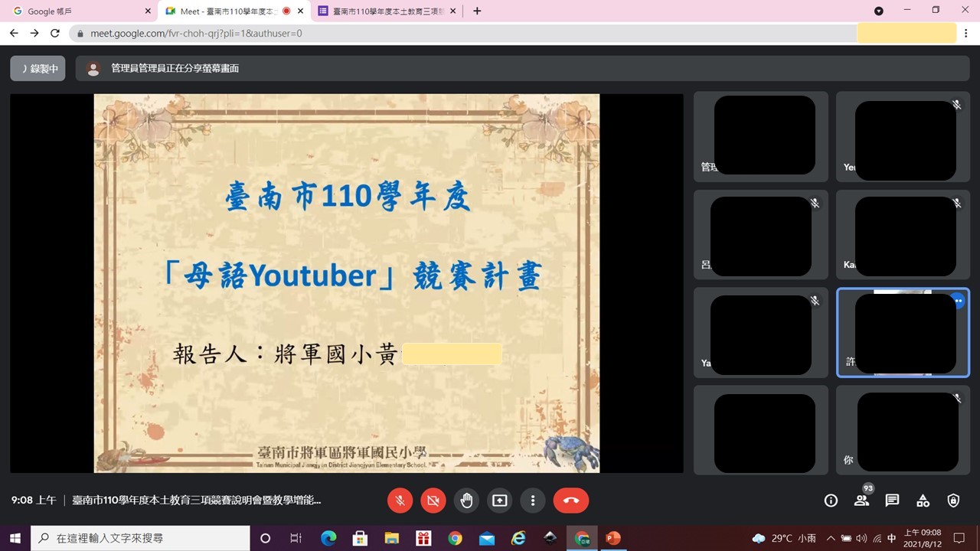Click the Windows search box
980x551 pixels.
[x=140, y=538]
